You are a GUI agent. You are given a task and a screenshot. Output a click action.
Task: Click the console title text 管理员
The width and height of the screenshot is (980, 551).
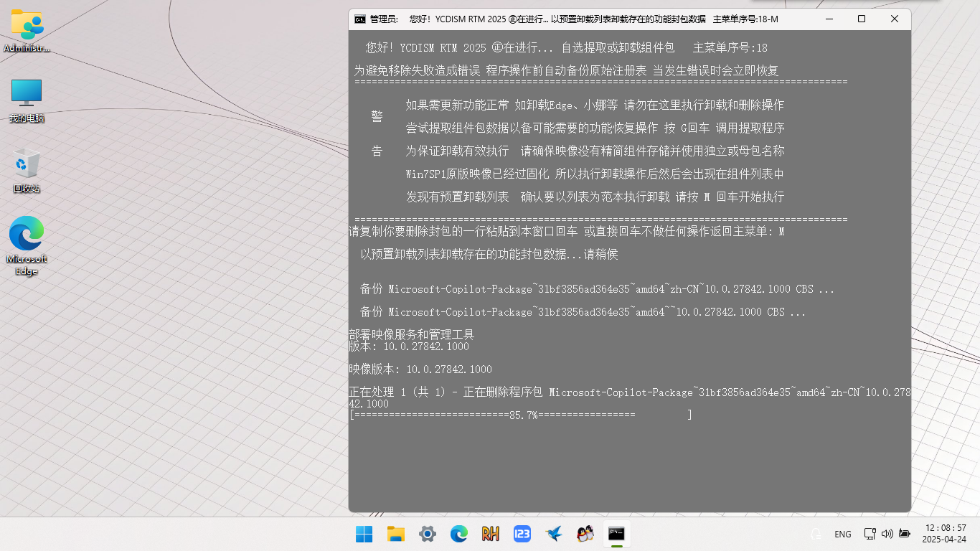point(385,19)
